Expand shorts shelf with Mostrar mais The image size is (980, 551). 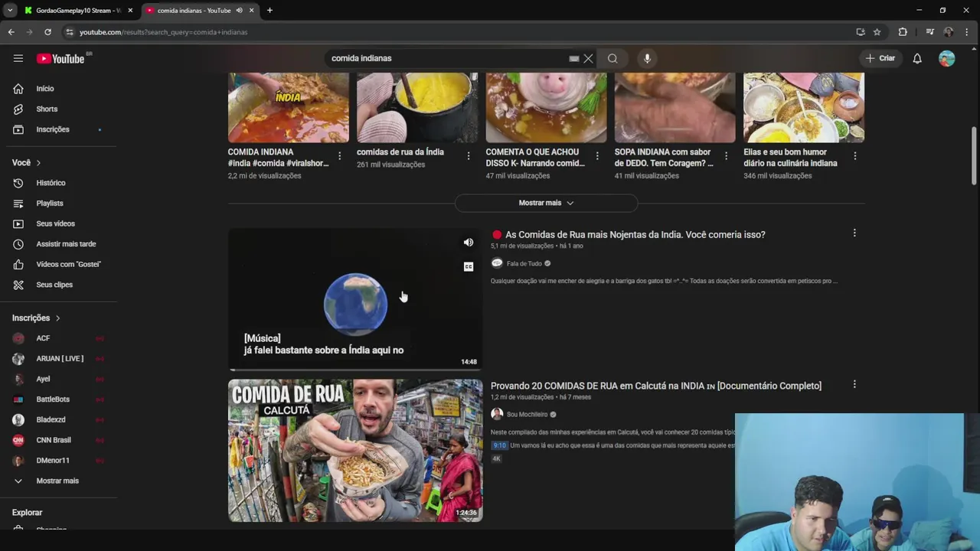(x=546, y=203)
